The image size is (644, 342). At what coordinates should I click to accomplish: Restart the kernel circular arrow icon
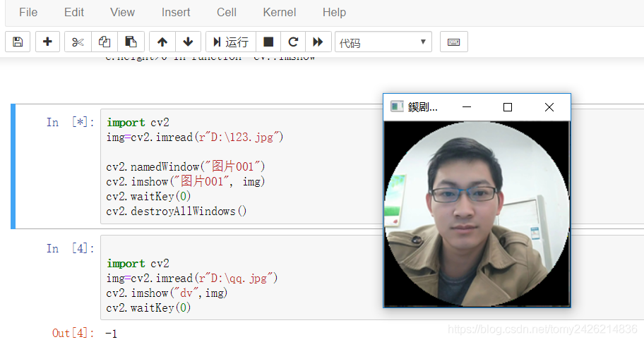tap(293, 42)
